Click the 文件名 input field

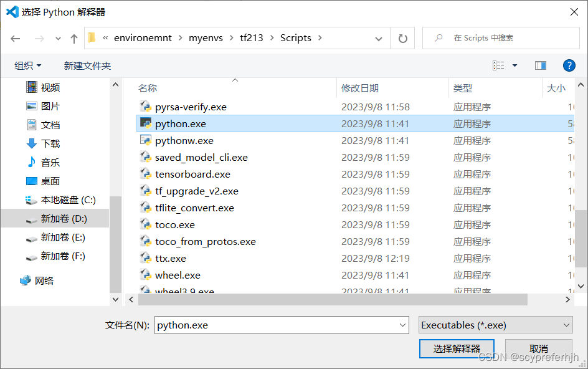277,325
